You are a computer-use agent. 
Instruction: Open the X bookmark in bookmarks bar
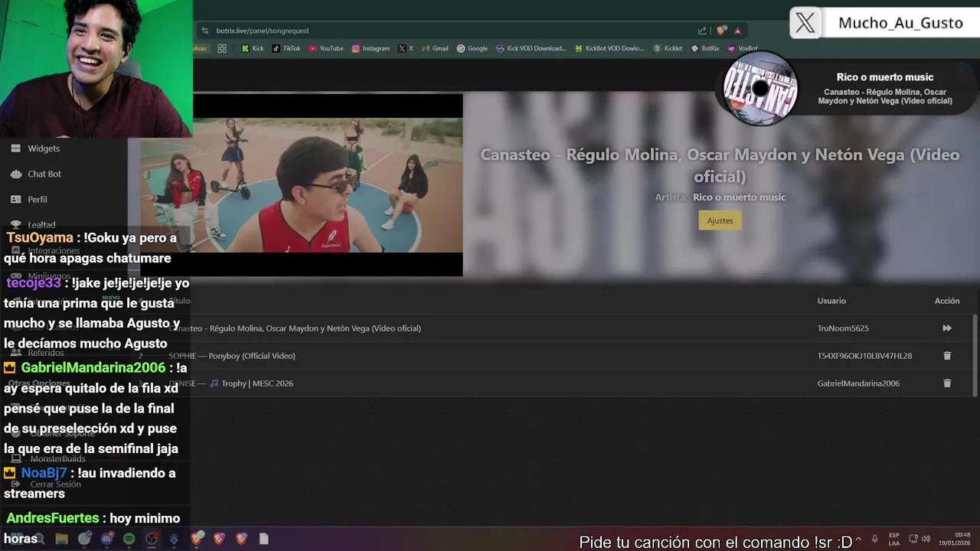pos(406,48)
